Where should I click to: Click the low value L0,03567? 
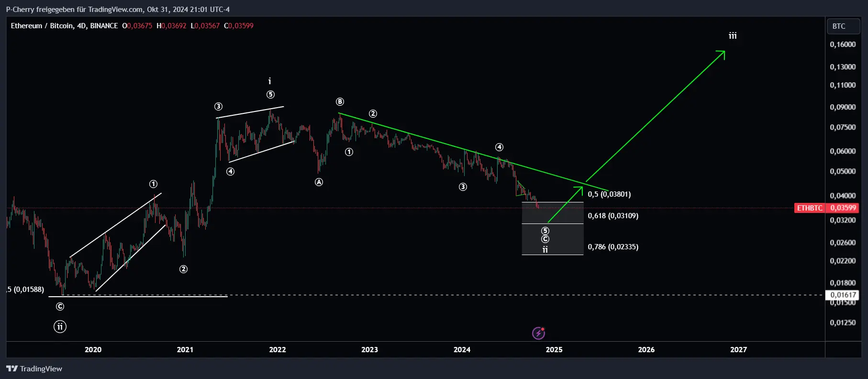tap(205, 26)
